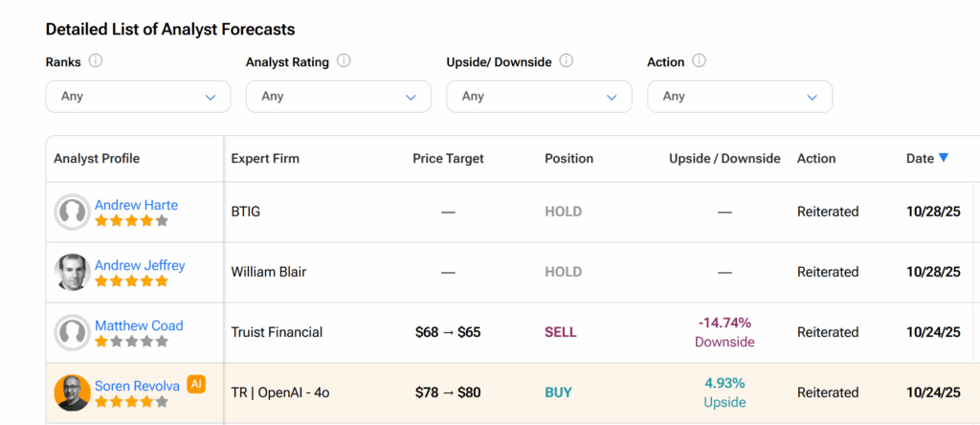Screen dimensions: 980x425
Task: Open Matthew Coad profile link
Action: pyautogui.click(x=139, y=325)
